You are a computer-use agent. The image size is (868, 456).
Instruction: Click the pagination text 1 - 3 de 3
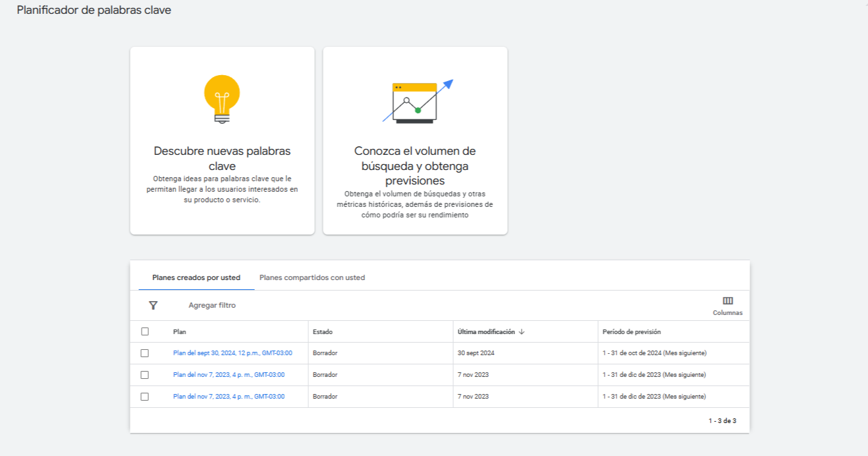(x=722, y=420)
